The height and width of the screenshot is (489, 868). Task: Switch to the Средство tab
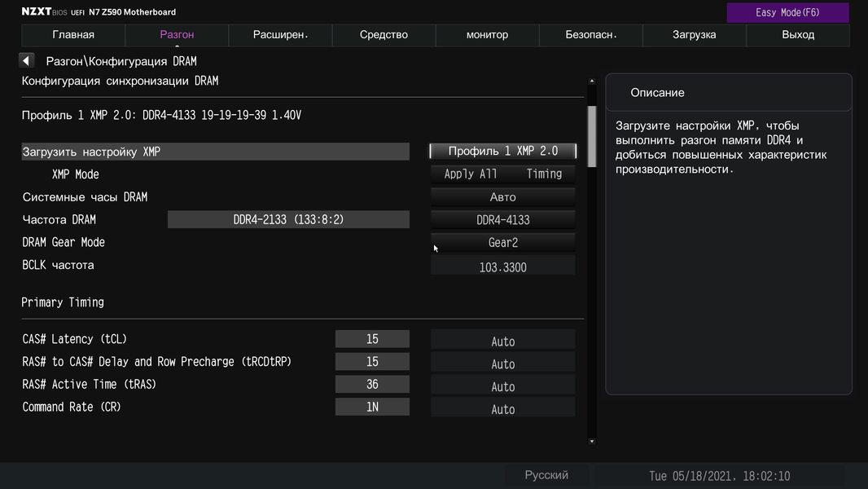point(384,35)
